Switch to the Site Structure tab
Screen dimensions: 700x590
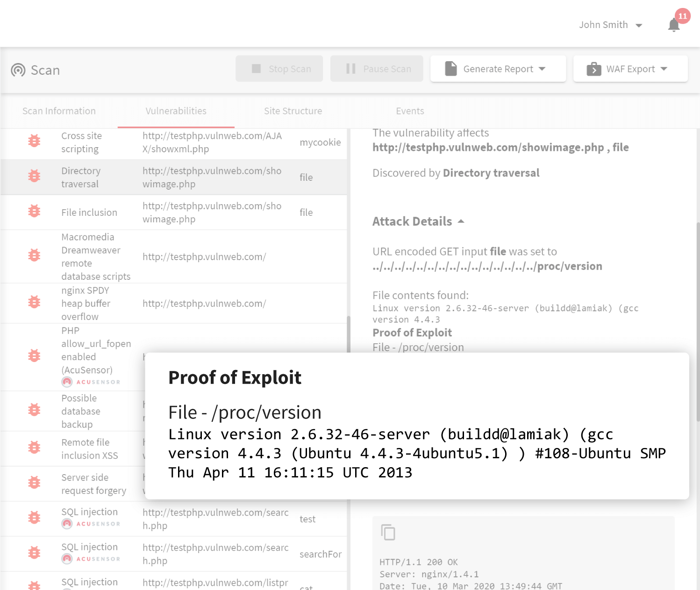pyautogui.click(x=293, y=111)
